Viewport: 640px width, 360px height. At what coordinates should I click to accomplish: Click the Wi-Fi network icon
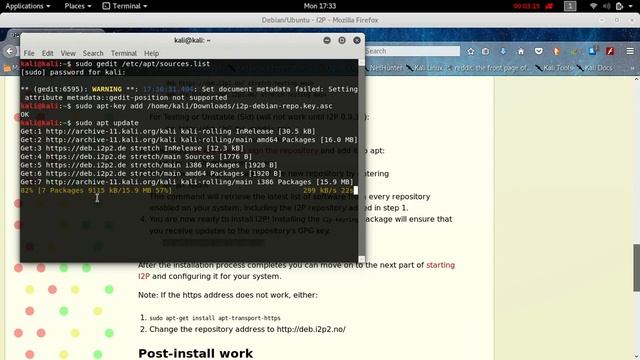click(593, 6)
